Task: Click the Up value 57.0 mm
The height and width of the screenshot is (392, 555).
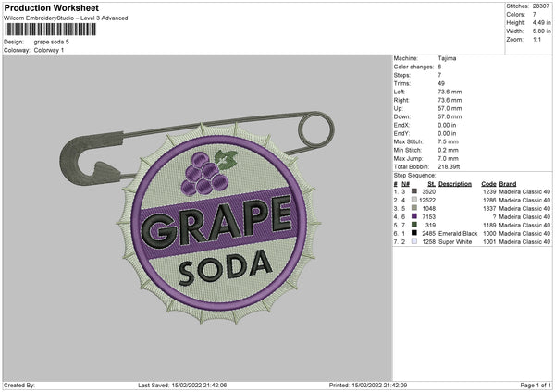Action: coord(450,108)
